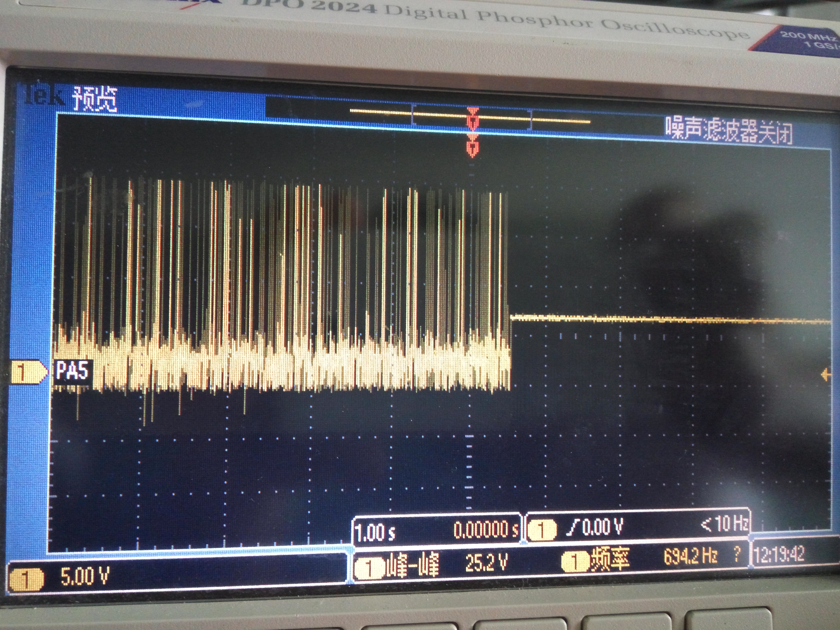Click the 12:19:42 clock readout
Viewport: 840px width, 630px height.
(779, 555)
